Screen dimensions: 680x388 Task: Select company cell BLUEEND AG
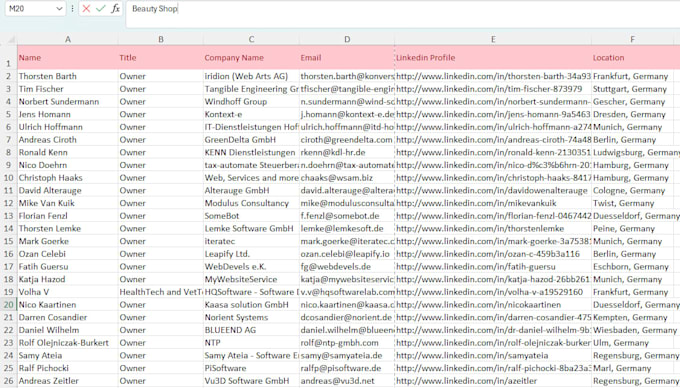[x=251, y=330]
